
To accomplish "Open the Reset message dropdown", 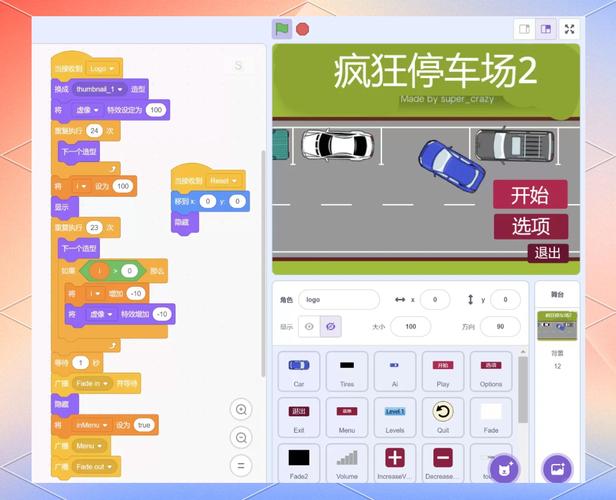I will point(224,181).
